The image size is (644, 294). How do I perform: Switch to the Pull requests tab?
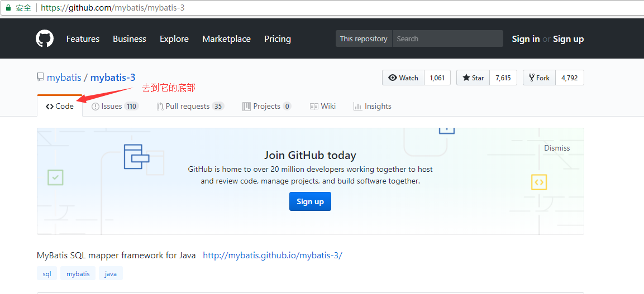tap(190, 106)
